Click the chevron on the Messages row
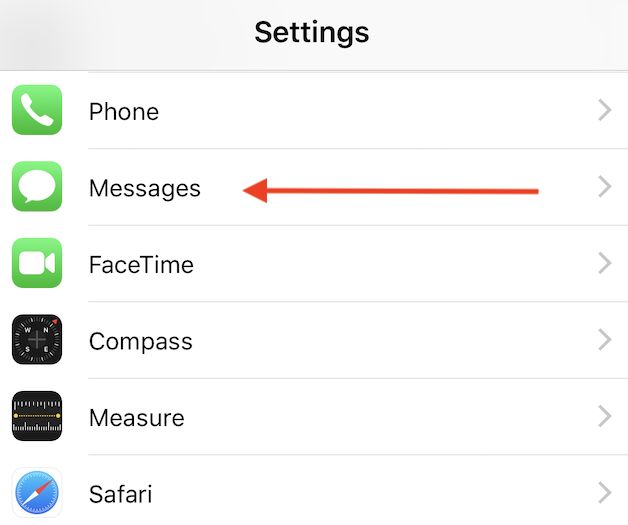The width and height of the screenshot is (628, 525). [x=604, y=187]
